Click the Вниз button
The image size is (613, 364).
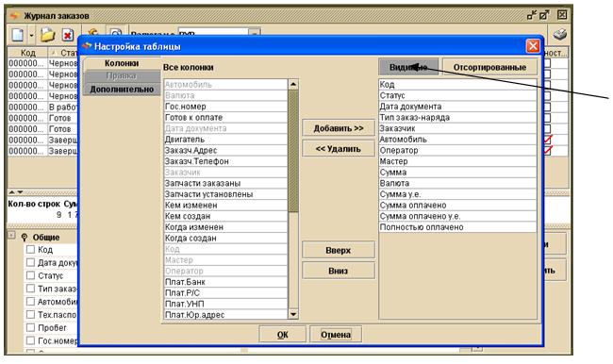pyautogui.click(x=339, y=271)
